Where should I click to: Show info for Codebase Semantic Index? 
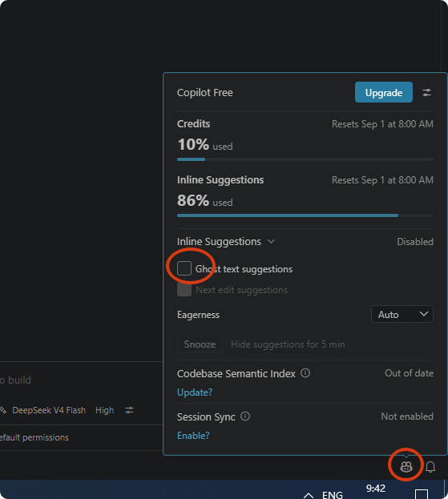(305, 373)
